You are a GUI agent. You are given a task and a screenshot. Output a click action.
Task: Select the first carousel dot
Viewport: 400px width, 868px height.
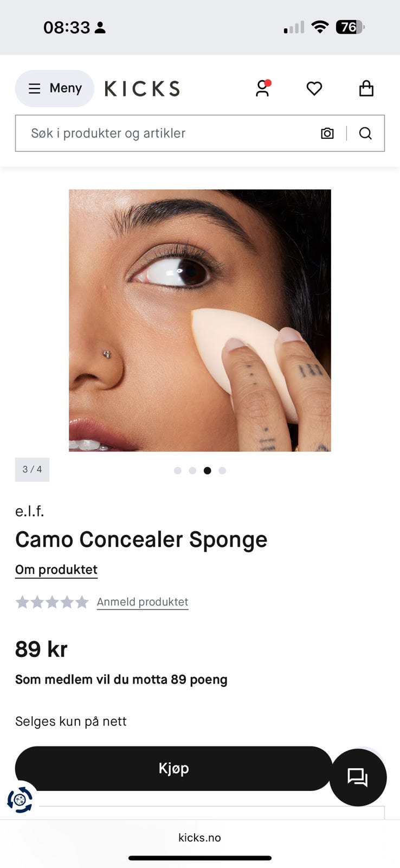(x=178, y=470)
